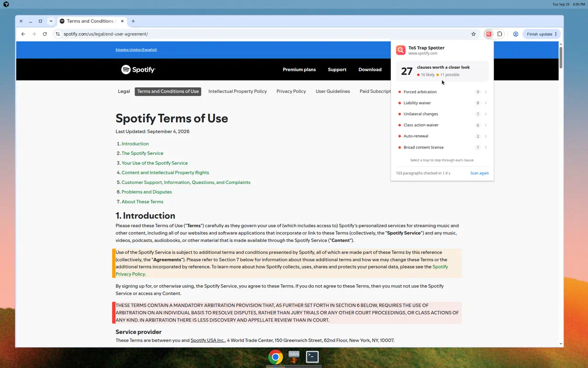
Task: Launch Chrome from the dock
Action: coord(276,357)
